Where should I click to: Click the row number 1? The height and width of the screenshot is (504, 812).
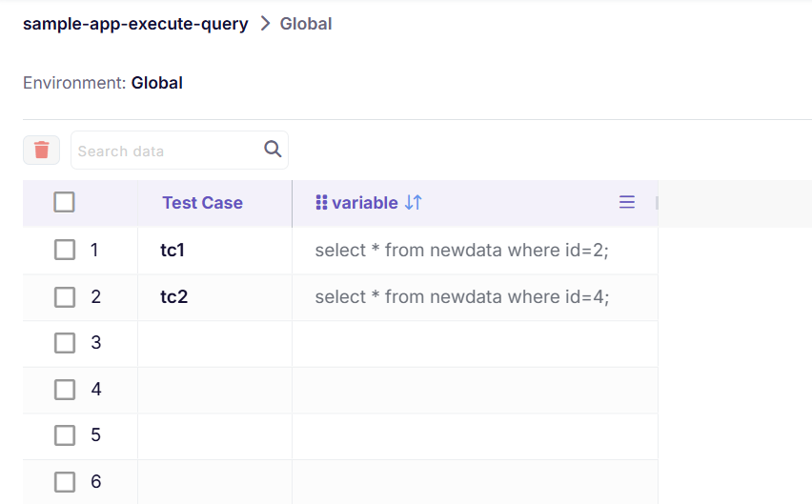pyautogui.click(x=94, y=251)
